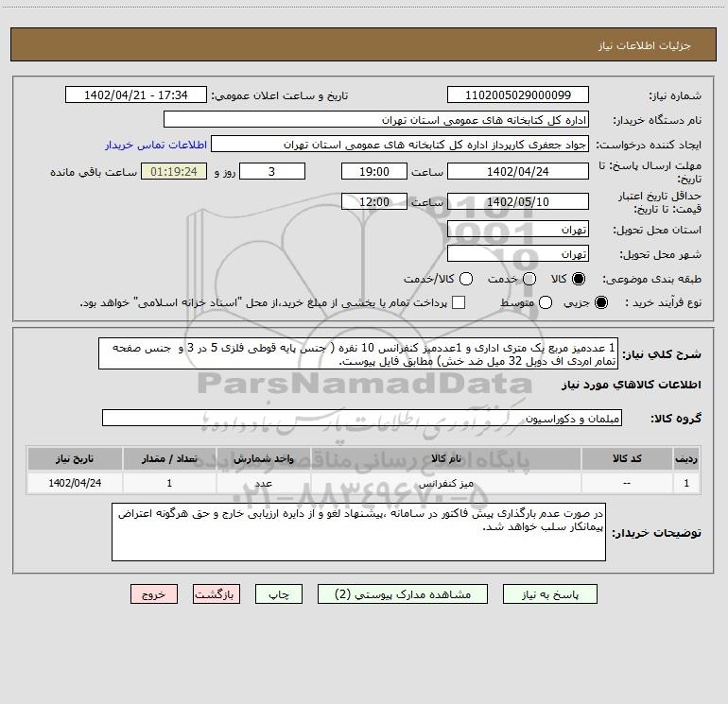Click the delivery province تهران field
The height and width of the screenshot is (704, 728).
click(518, 229)
